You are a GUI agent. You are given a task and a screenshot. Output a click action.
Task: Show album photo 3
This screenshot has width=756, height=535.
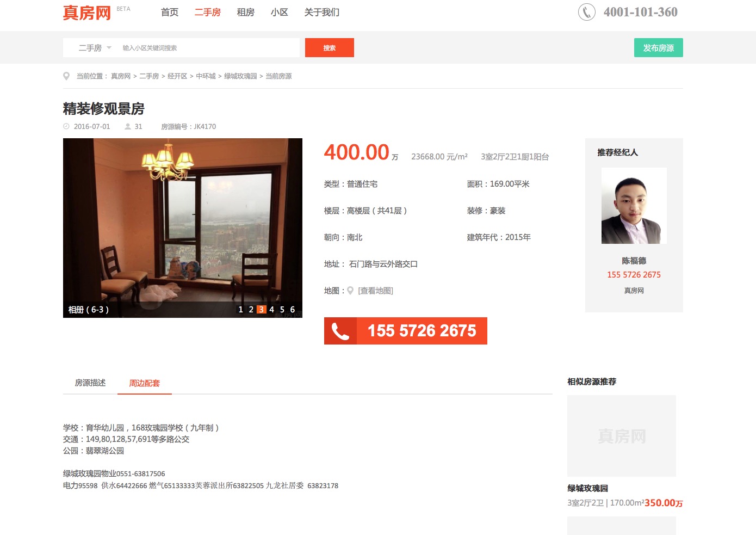262,309
